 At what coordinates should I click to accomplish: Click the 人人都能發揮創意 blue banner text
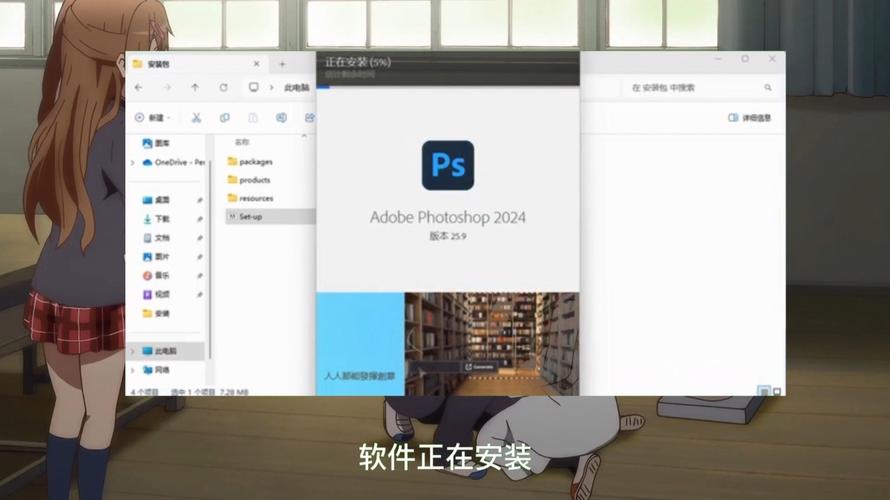pyautogui.click(x=359, y=376)
